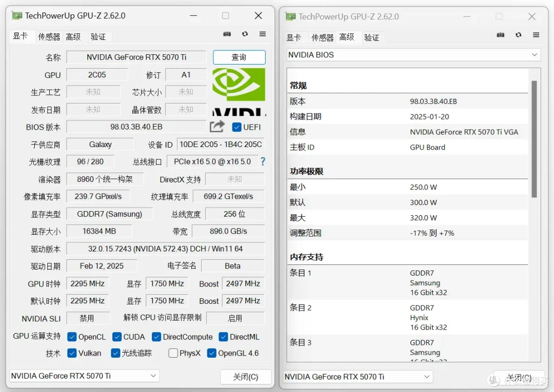Close the right GPU-Z window

click(x=532, y=16)
